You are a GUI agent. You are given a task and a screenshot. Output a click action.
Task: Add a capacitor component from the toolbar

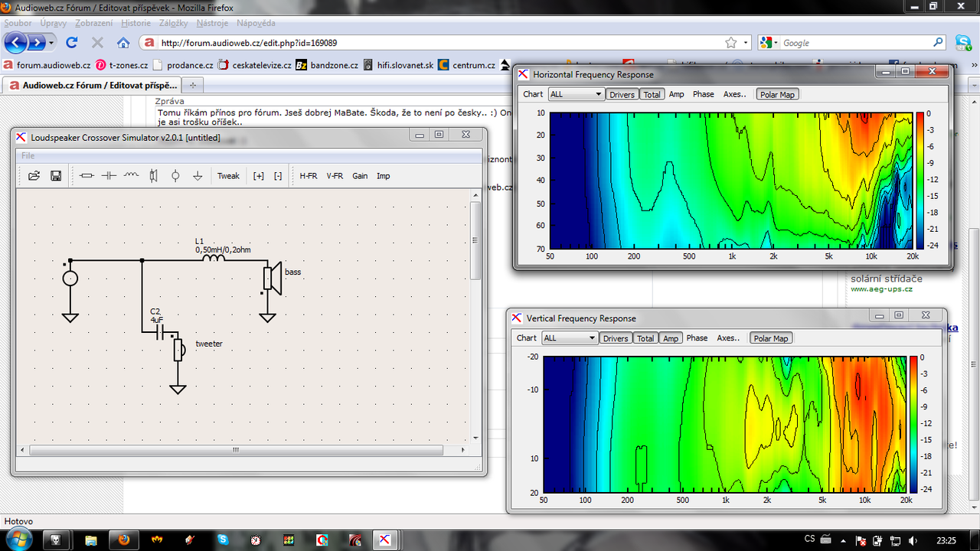109,176
